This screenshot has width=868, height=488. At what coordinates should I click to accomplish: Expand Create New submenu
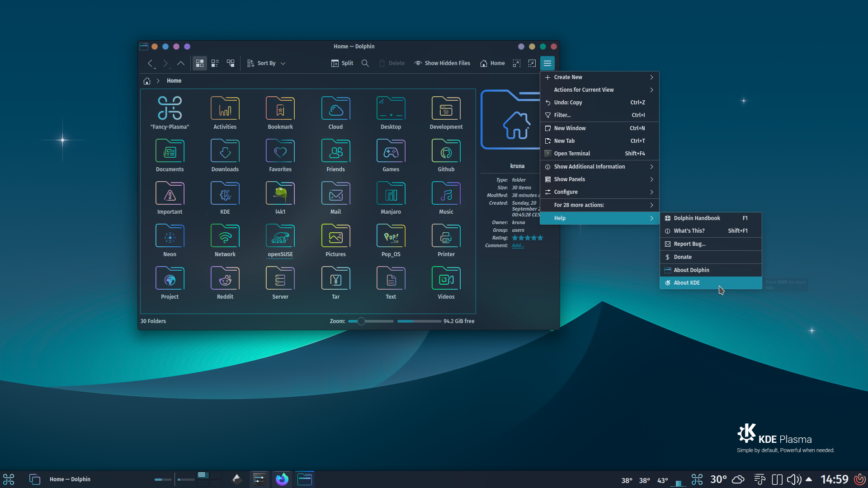pyautogui.click(x=599, y=77)
